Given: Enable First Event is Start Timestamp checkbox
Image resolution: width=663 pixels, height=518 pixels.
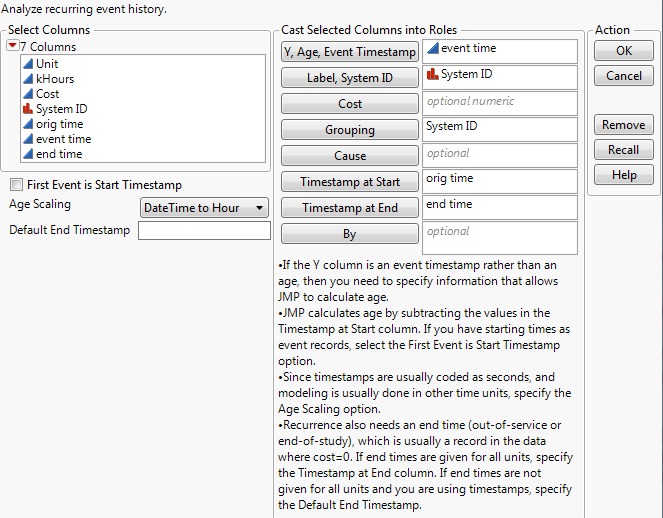Looking at the screenshot, I should (x=16, y=185).
